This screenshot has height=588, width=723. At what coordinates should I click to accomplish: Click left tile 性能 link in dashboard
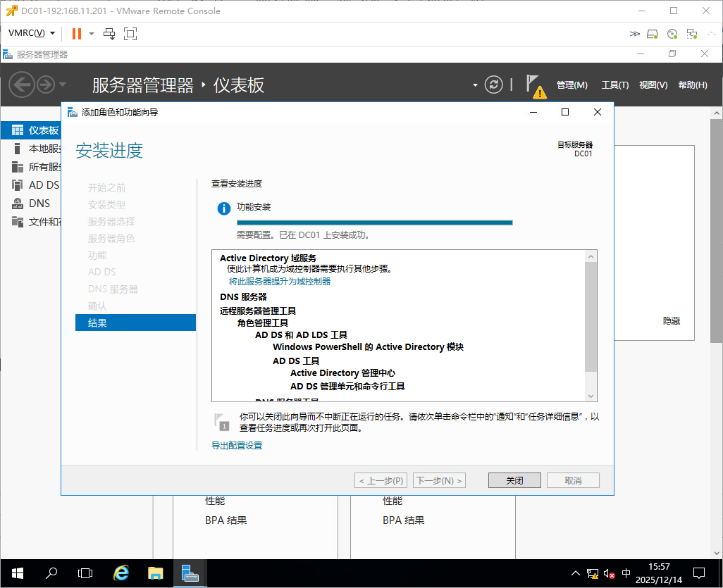click(215, 501)
